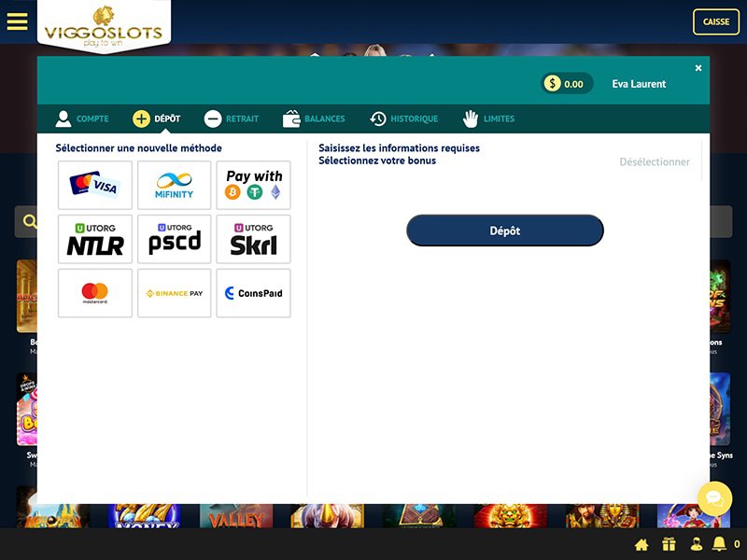This screenshot has height=560, width=747.
Task: Click the ViggoSlots logo
Action: (104, 27)
